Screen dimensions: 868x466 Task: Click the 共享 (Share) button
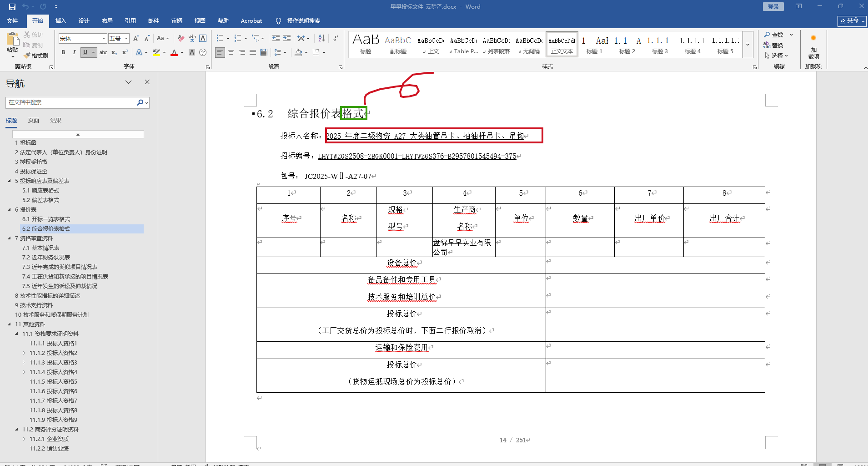[x=852, y=21]
